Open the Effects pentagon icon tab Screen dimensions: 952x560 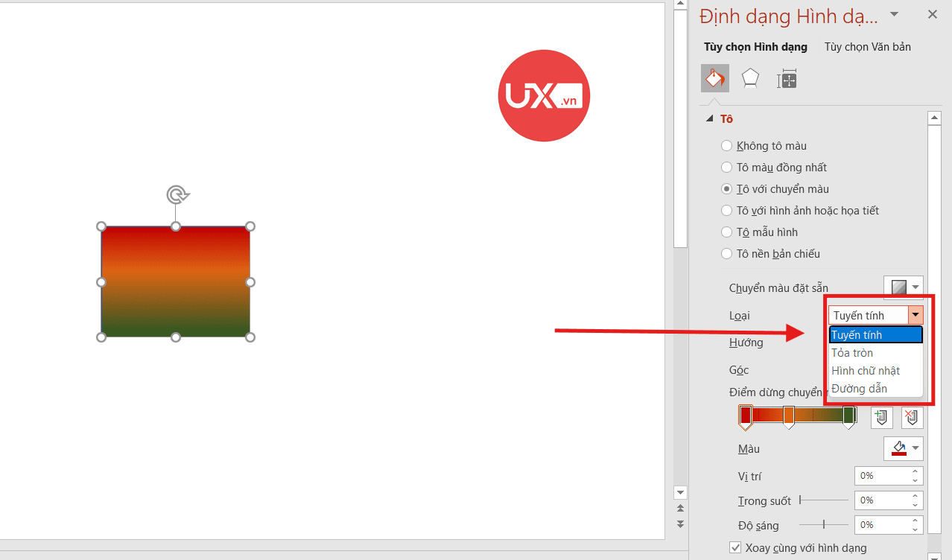(x=750, y=79)
